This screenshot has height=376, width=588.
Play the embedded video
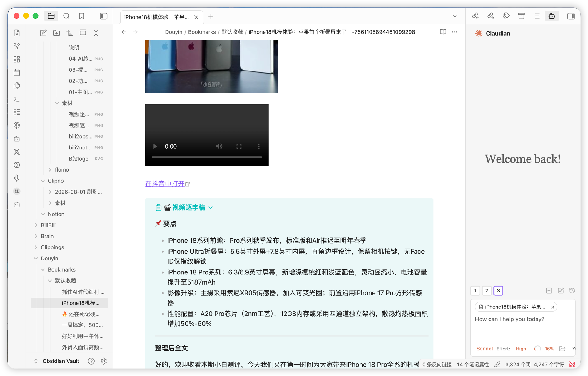click(x=155, y=147)
